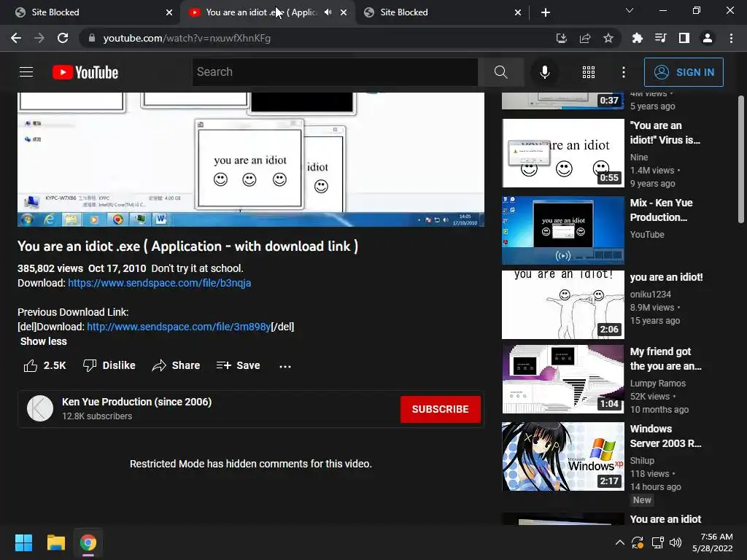This screenshot has width=747, height=560.
Task: Play My friend got the you are an thumbnail
Action: coord(563,379)
